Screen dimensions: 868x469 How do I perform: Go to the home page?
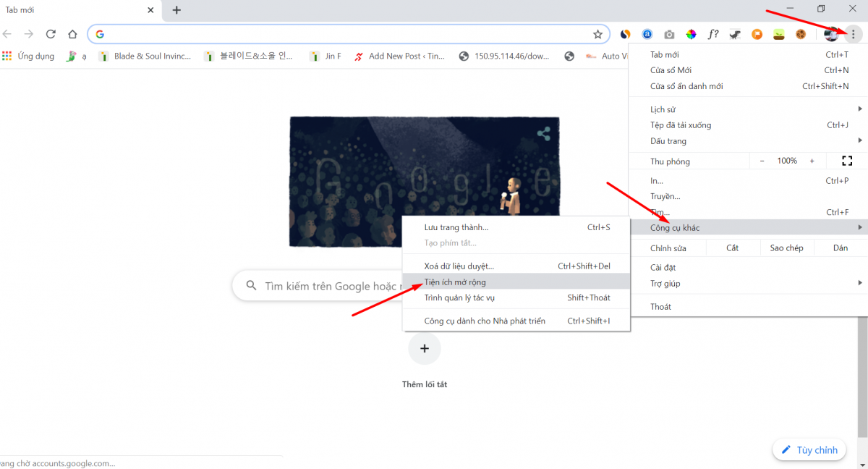point(72,34)
